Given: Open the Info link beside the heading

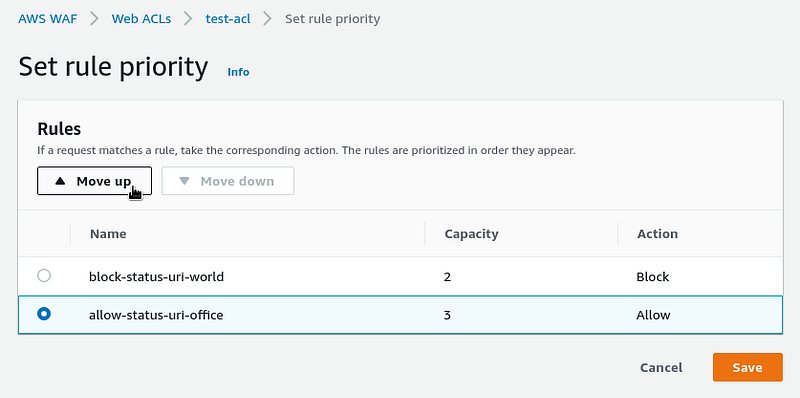Looking at the screenshot, I should click(x=238, y=72).
